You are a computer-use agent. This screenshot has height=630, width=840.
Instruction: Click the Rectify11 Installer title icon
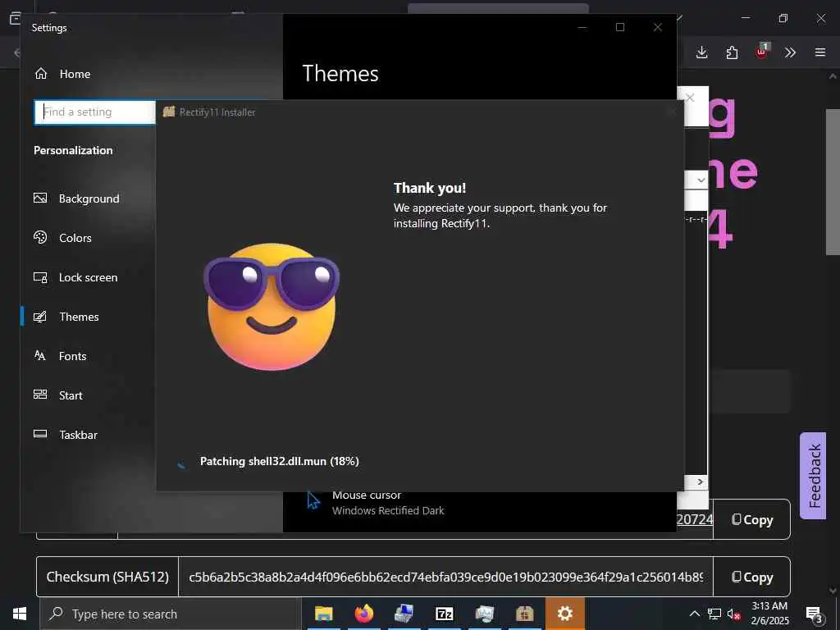[x=169, y=112]
